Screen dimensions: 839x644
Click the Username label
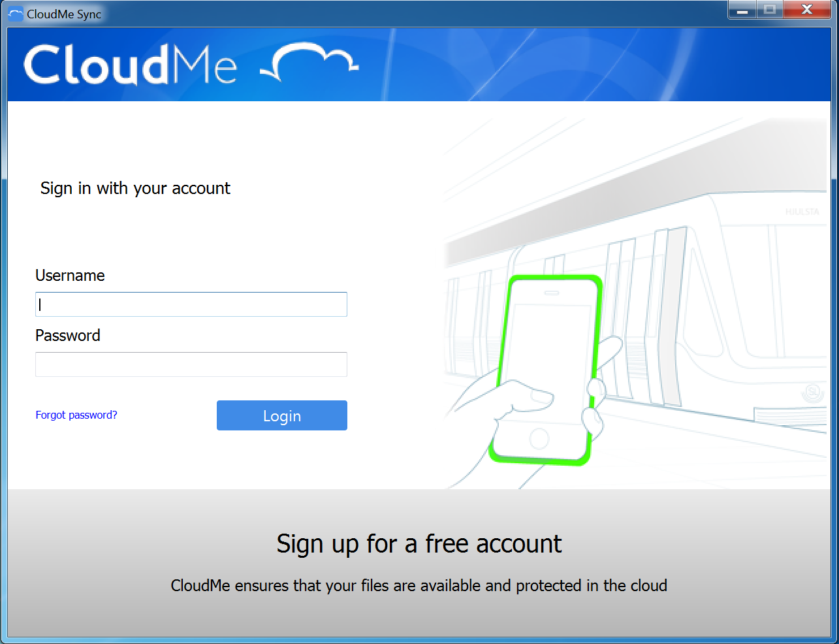[70, 276]
